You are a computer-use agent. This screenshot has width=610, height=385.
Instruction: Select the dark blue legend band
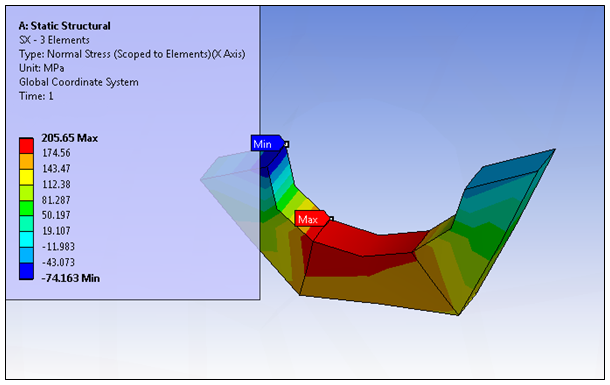tap(26, 271)
